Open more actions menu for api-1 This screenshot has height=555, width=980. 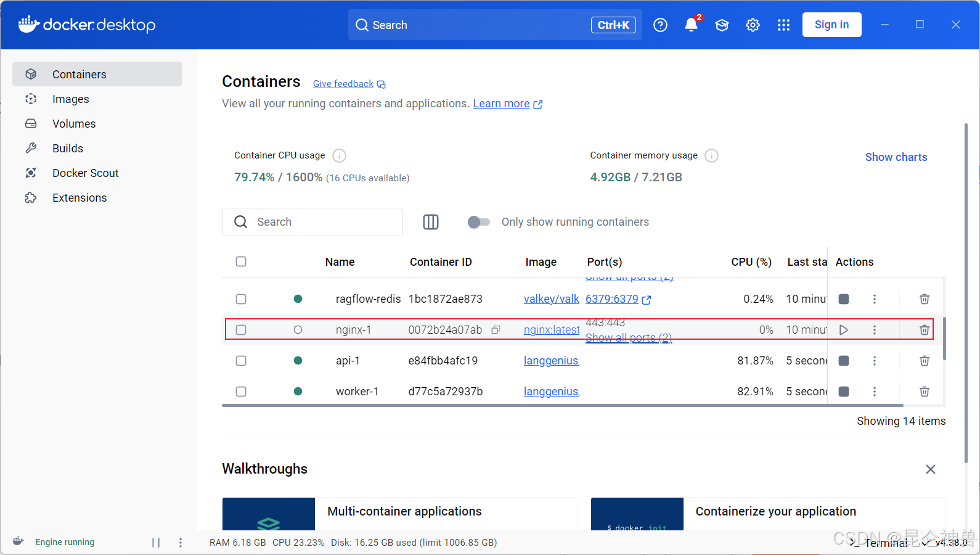pos(874,361)
